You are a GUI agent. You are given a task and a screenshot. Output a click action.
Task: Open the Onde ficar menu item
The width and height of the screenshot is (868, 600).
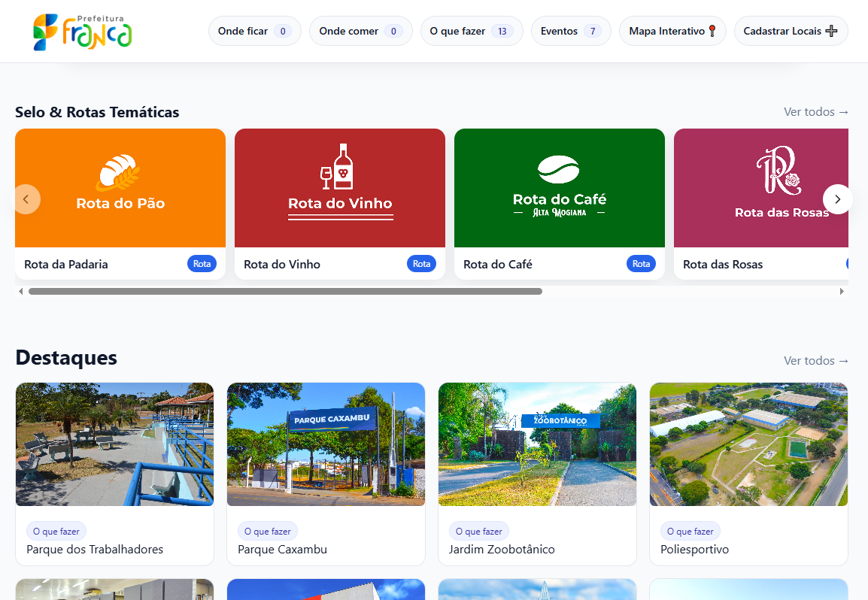point(254,32)
